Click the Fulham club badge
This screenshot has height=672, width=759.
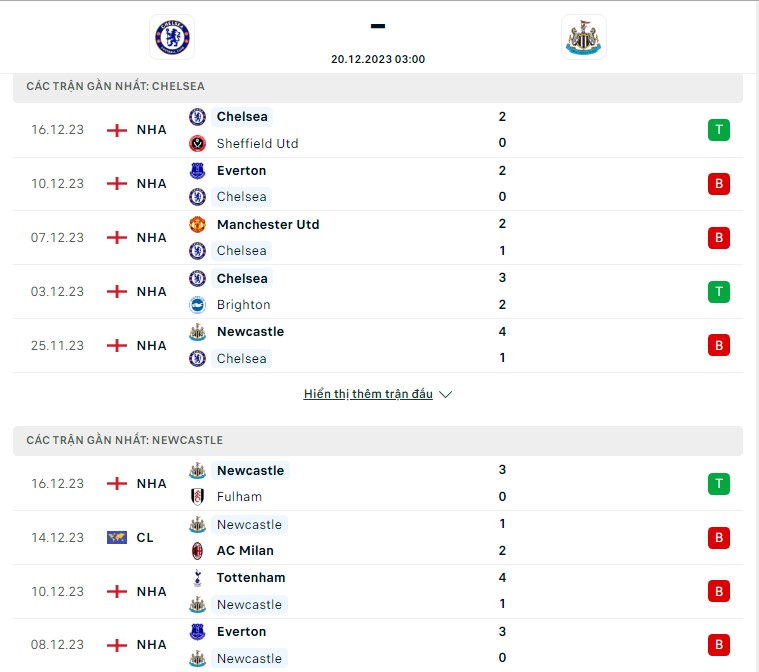point(197,496)
